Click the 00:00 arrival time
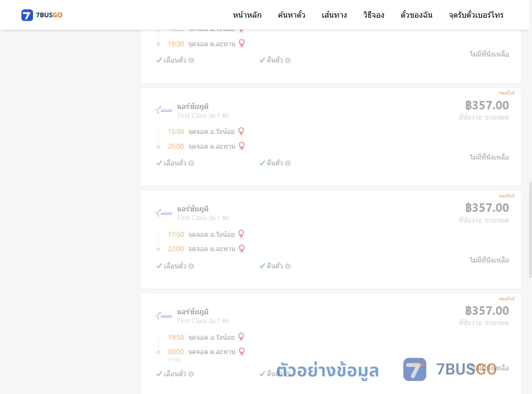The width and height of the screenshot is (532, 394). coord(176,352)
